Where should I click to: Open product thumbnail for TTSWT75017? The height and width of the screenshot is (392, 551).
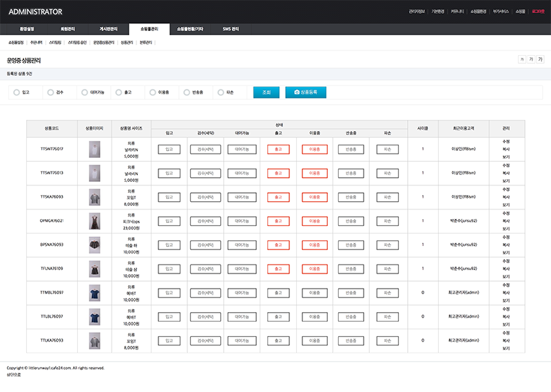point(94,149)
